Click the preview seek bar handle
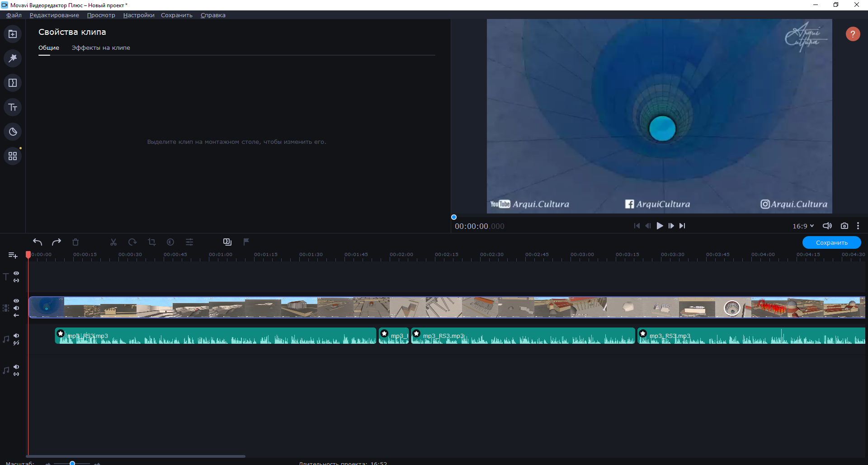 click(454, 217)
